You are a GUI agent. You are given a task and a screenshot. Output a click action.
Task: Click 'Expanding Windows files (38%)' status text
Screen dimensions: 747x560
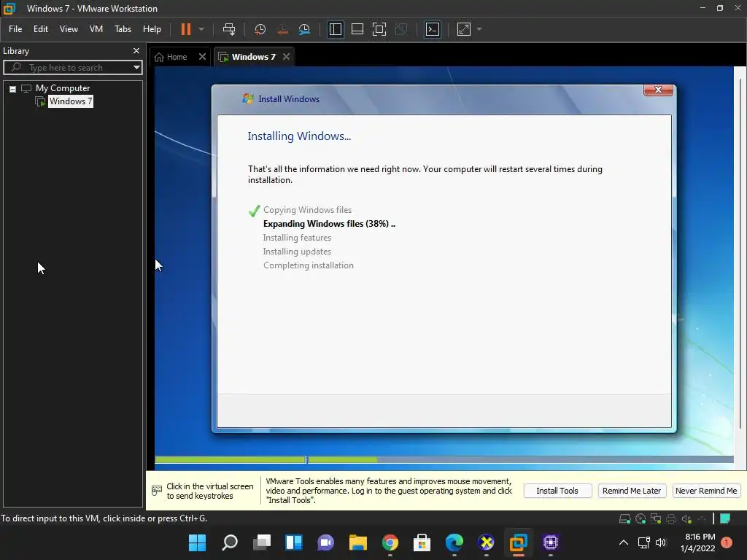[x=329, y=224]
